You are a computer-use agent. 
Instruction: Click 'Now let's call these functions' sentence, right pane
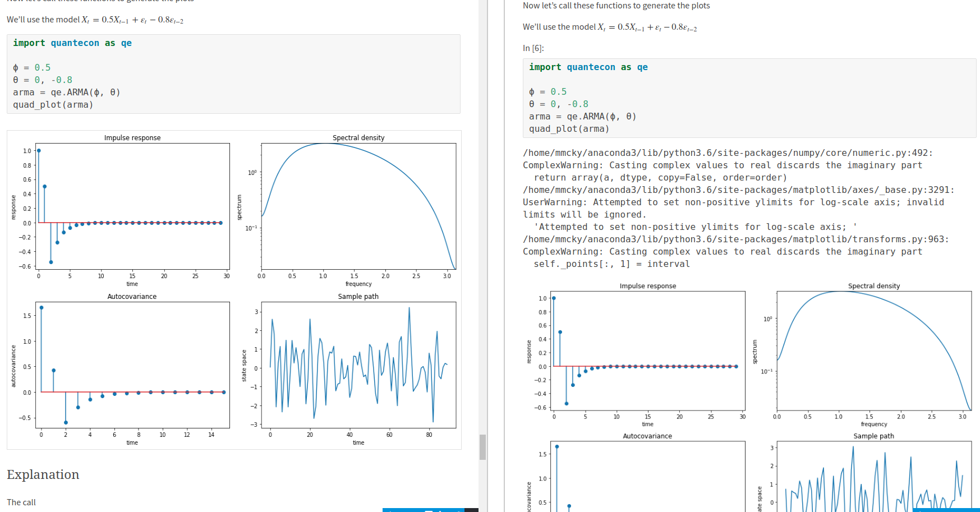tap(616, 6)
